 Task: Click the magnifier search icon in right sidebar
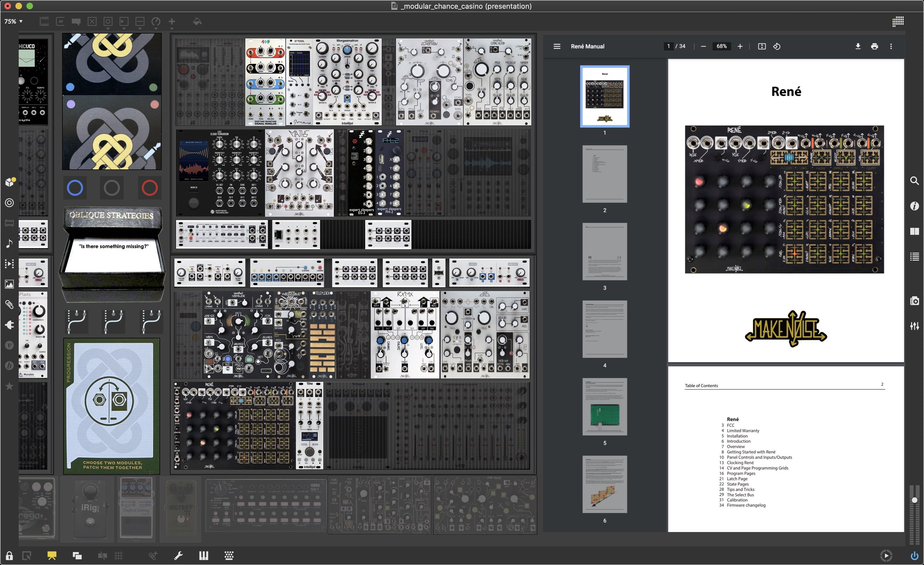[x=914, y=181]
